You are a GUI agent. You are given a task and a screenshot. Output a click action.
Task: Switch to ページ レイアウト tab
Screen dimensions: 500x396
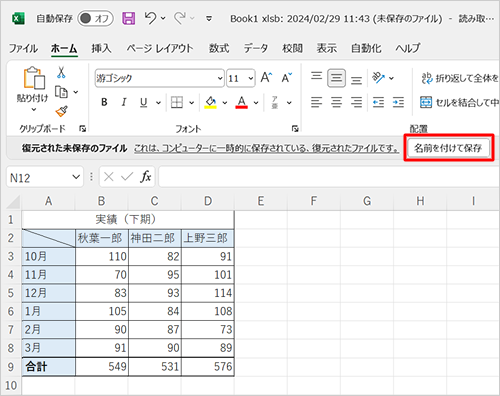tap(160, 48)
